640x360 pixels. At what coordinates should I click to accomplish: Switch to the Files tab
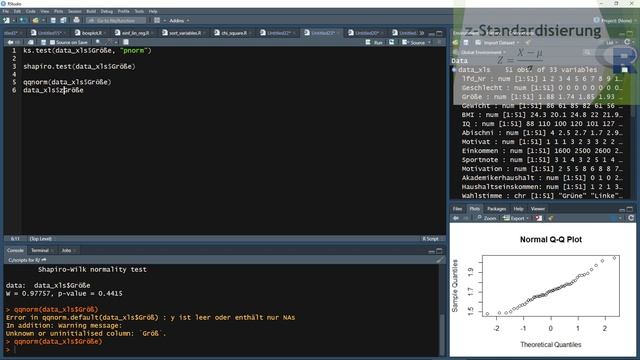click(x=458, y=209)
